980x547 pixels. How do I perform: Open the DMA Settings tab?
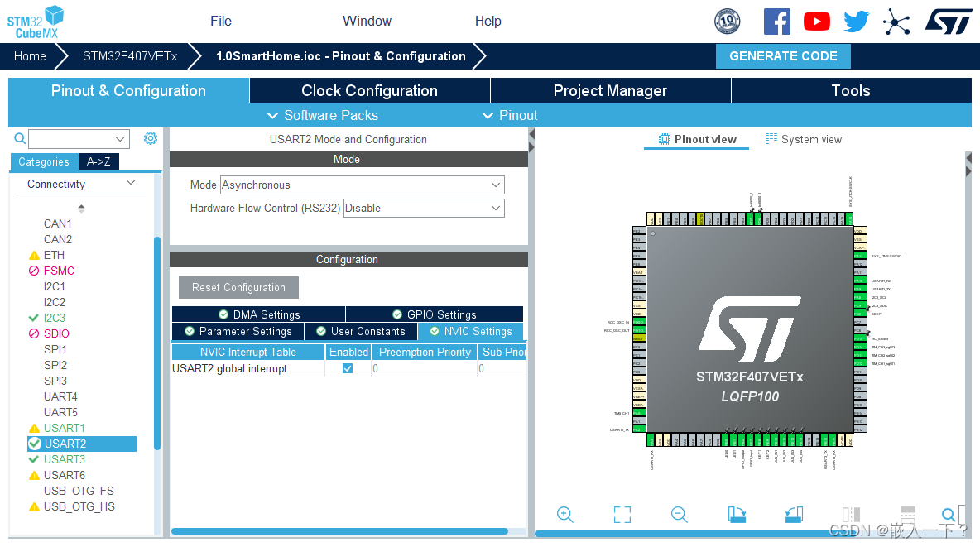click(x=259, y=314)
